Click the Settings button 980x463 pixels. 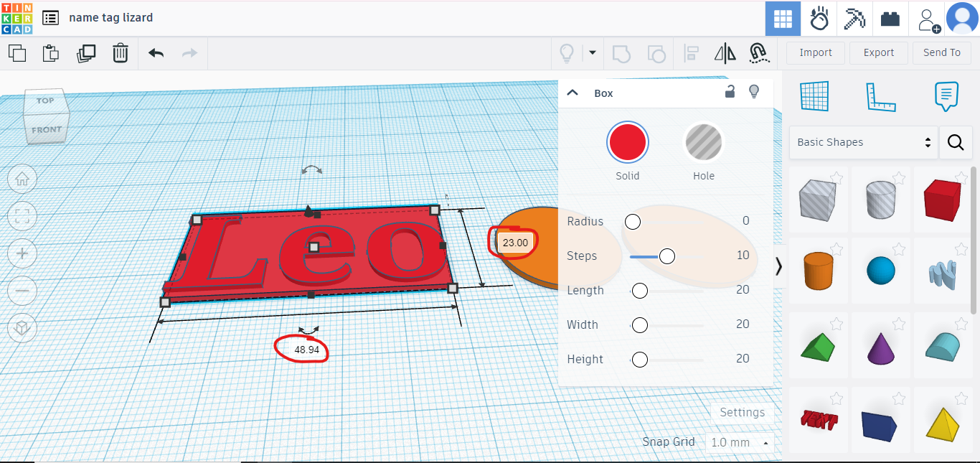tap(742, 413)
